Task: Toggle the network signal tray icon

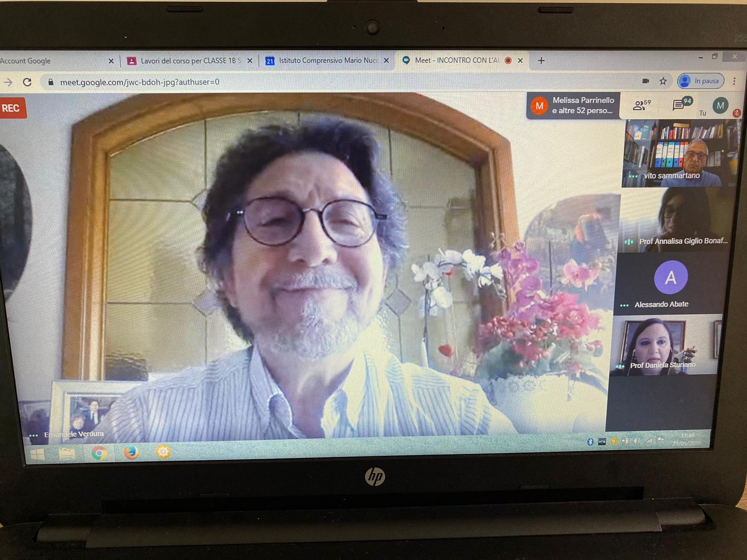Action: (648, 441)
